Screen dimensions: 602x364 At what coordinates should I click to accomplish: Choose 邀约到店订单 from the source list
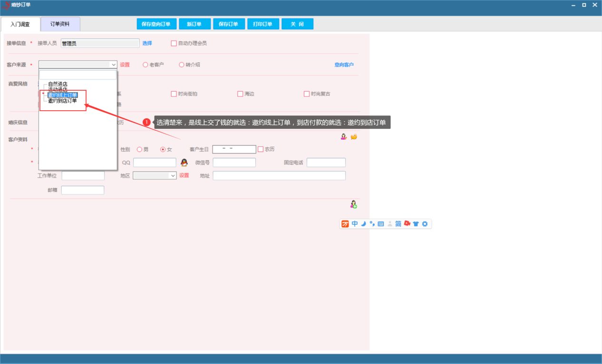(62, 101)
